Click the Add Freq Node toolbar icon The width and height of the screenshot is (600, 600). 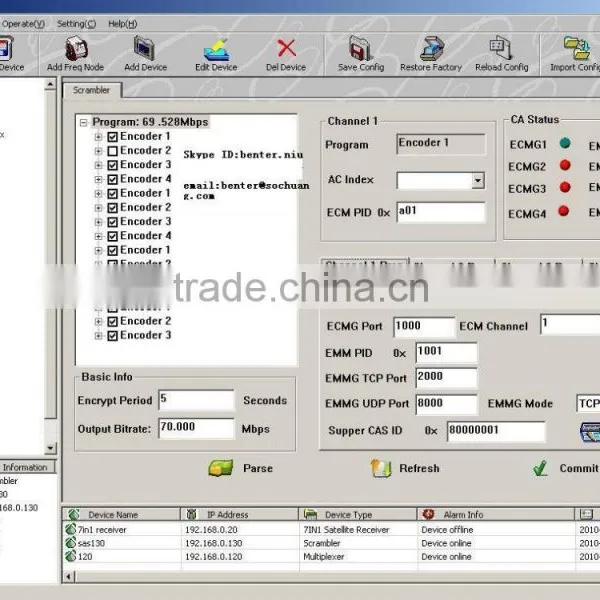tap(76, 49)
